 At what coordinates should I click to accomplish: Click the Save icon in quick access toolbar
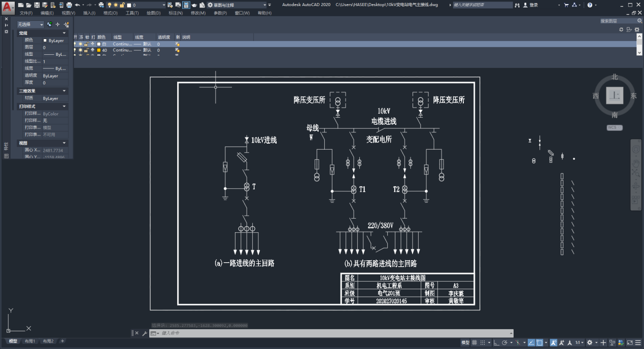[37, 5]
